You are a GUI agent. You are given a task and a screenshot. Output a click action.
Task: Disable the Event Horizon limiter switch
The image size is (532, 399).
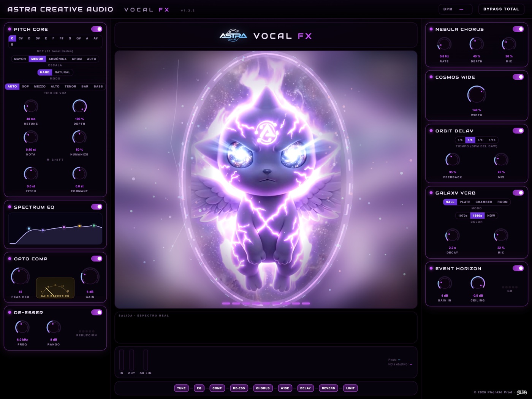pos(518,268)
